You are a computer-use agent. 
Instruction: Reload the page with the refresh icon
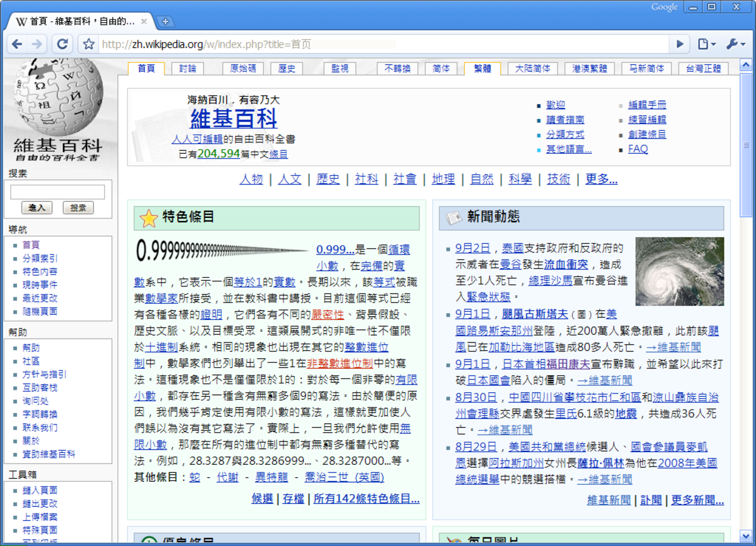(62, 44)
